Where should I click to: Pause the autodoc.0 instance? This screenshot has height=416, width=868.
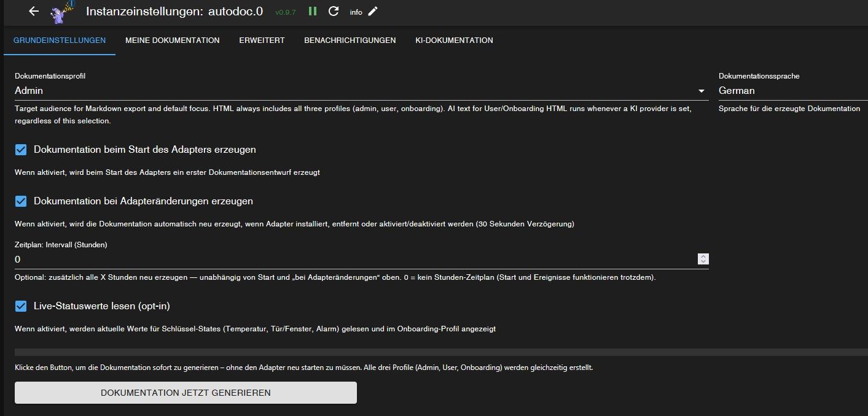[313, 11]
